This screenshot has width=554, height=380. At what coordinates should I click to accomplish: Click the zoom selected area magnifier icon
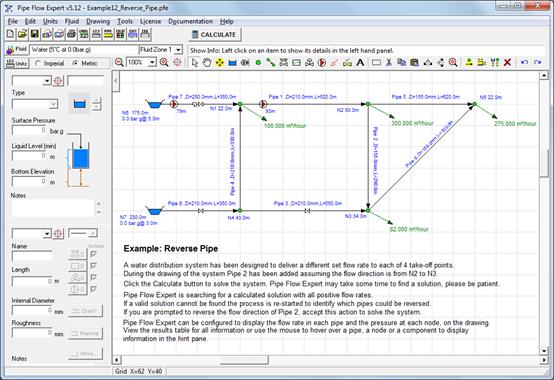pyautogui.click(x=453, y=63)
